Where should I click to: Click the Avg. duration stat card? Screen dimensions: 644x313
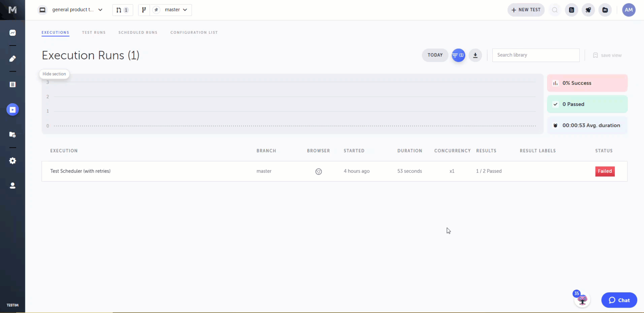(x=587, y=125)
